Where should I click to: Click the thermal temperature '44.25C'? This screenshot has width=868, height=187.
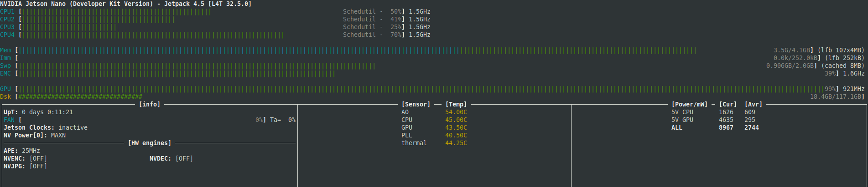pos(456,143)
